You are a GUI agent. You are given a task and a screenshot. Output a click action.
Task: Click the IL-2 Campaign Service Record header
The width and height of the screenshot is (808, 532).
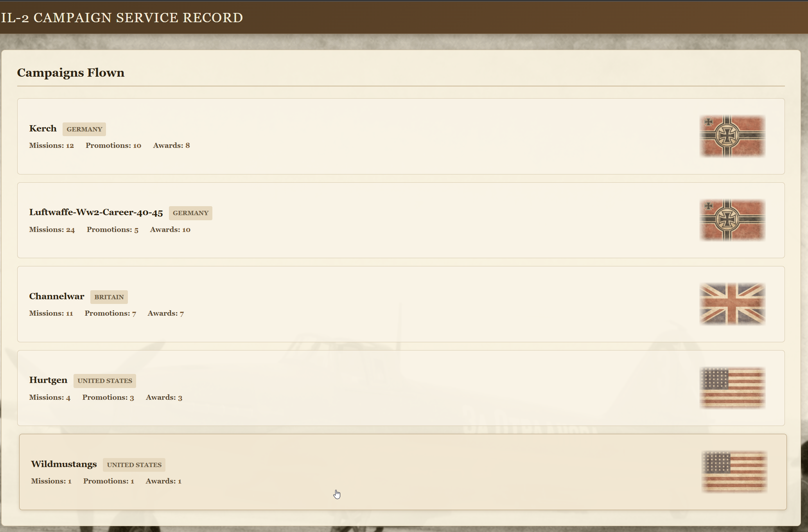(x=122, y=18)
